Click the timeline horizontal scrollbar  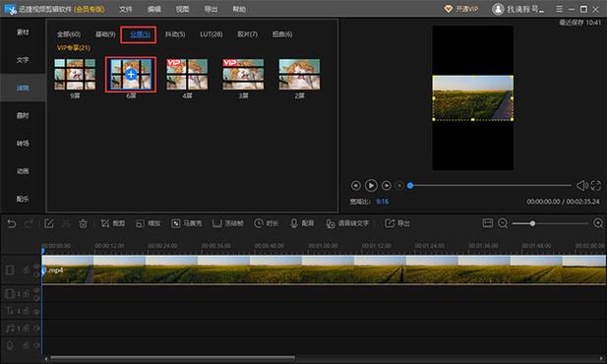coord(172,358)
